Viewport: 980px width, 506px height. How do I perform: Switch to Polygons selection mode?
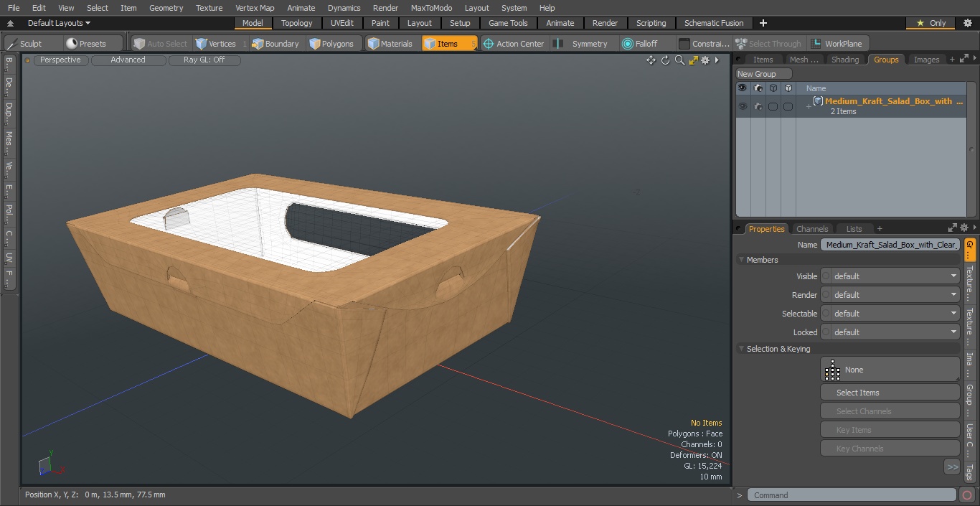(331, 44)
